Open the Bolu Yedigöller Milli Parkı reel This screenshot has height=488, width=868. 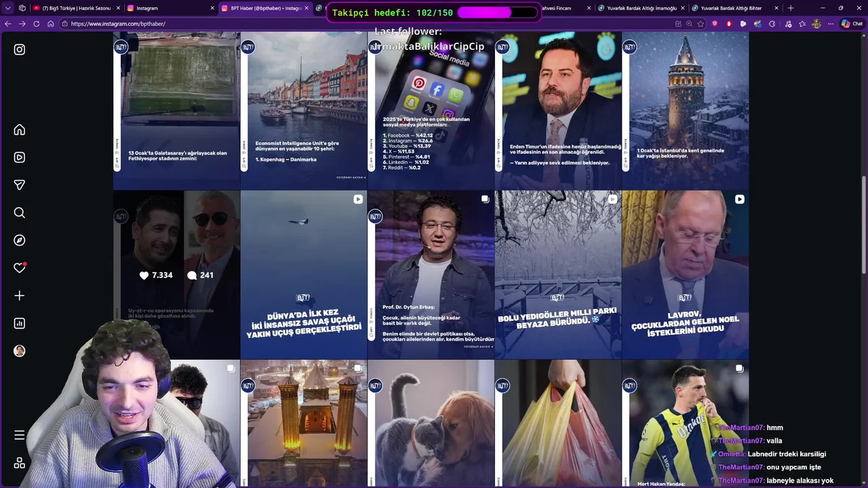click(558, 274)
